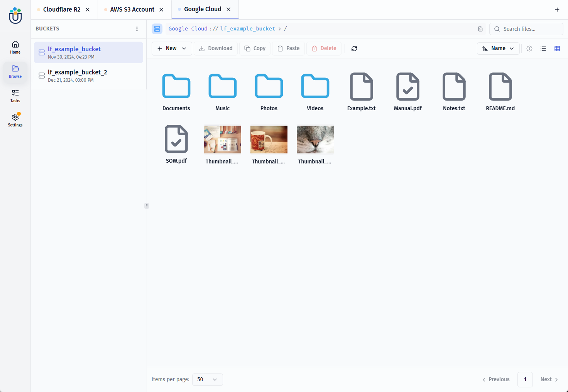
Task: Open the Buckets three-dot options menu
Action: pyautogui.click(x=137, y=29)
